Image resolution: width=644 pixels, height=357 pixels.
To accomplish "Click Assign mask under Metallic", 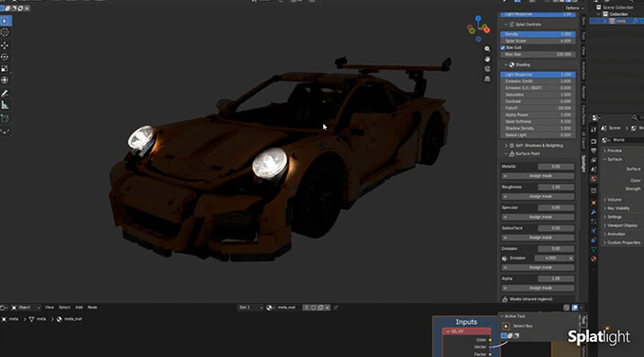I will pos(538,176).
